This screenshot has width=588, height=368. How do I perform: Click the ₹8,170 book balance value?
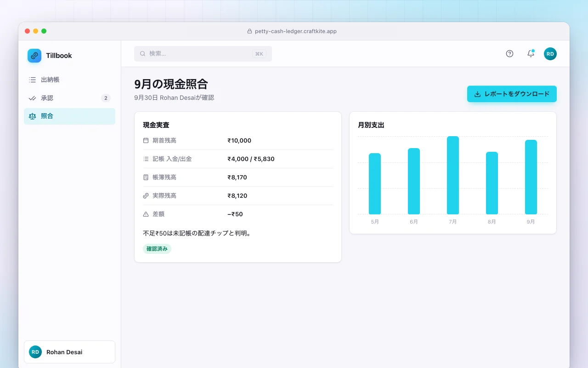tap(237, 177)
